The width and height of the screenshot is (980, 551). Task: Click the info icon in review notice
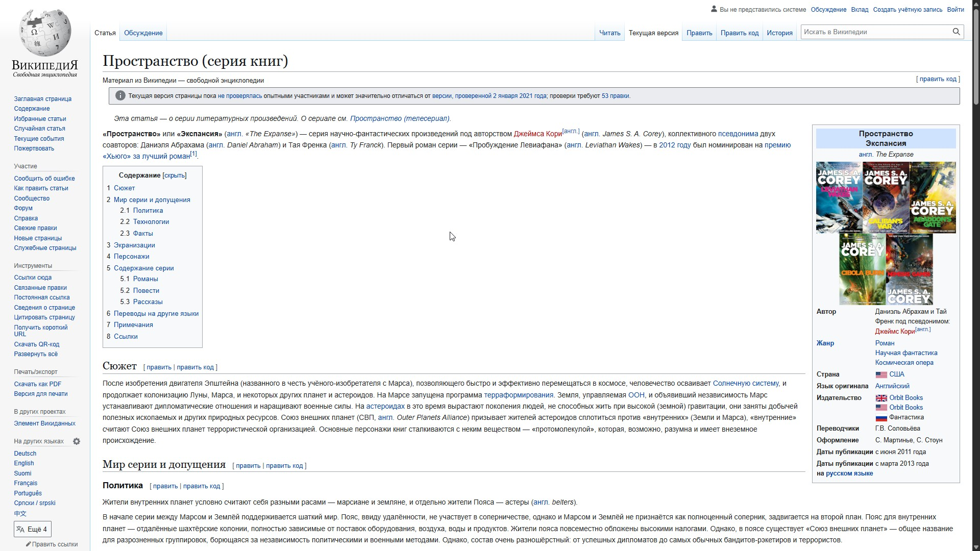[x=120, y=96]
